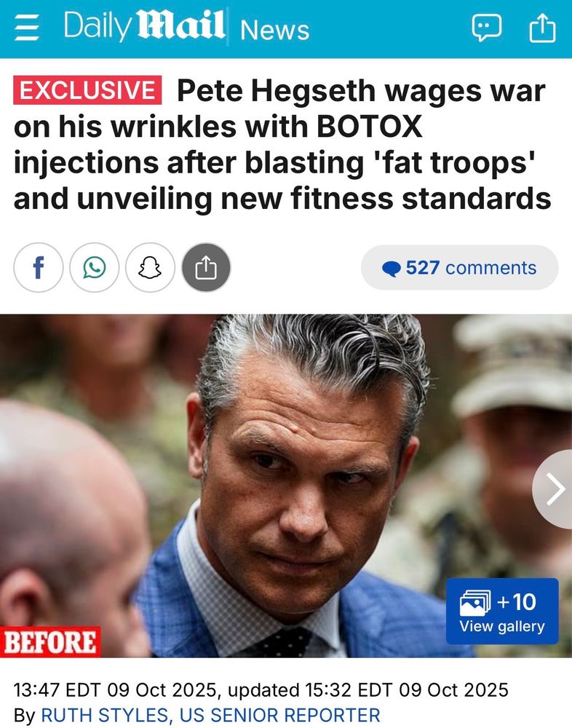Tap the red EXCLUSIVE badge
Screen dimensions: 572x728
coord(87,90)
